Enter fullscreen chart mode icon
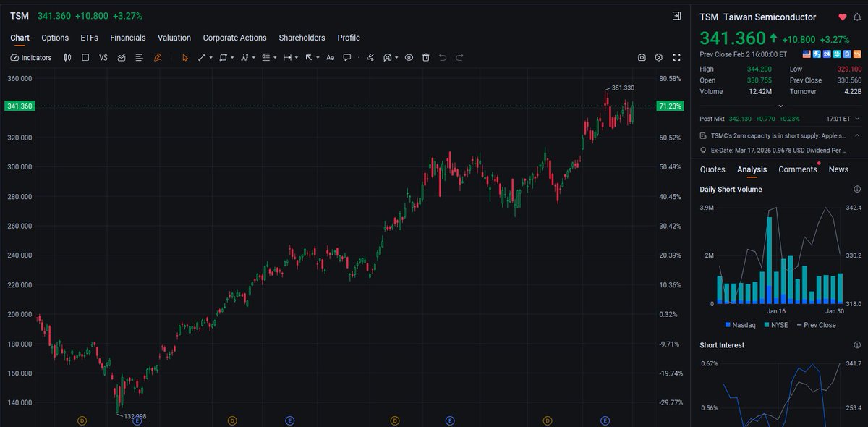The width and height of the screenshot is (868, 427). (x=677, y=57)
